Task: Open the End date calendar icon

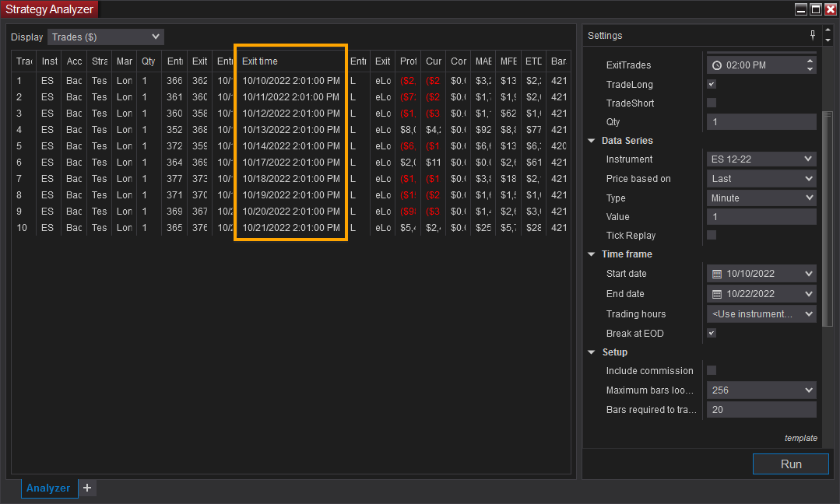Action: [x=717, y=294]
